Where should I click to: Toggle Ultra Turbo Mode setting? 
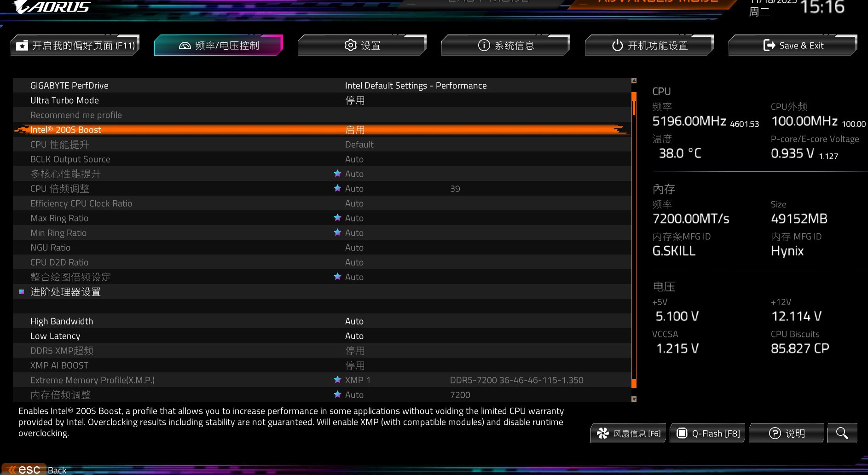click(x=354, y=100)
